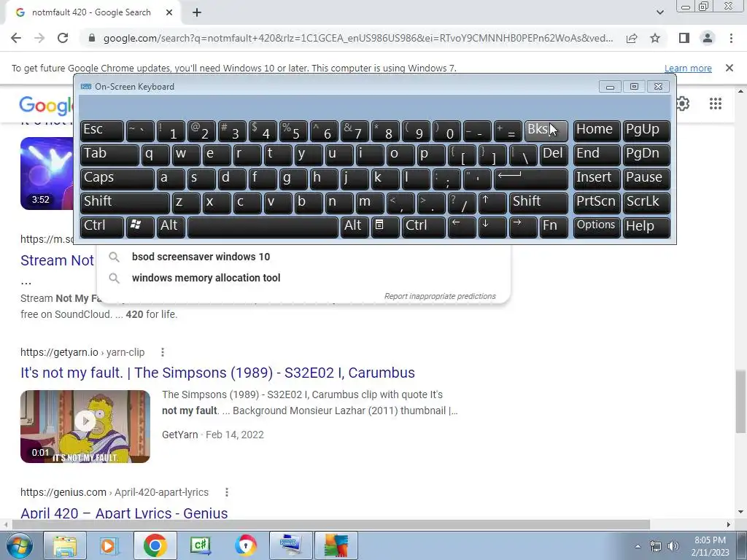Open the Simpsons I, Carumbus result link
The height and width of the screenshot is (560, 747).
[217, 373]
